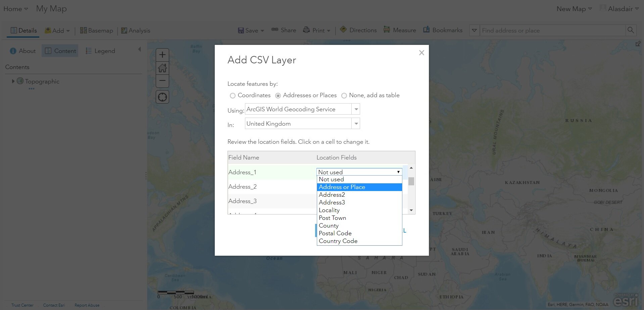Screen dimensions: 644x310
Task: Click the field table scrollbar thumb
Action: click(411, 181)
